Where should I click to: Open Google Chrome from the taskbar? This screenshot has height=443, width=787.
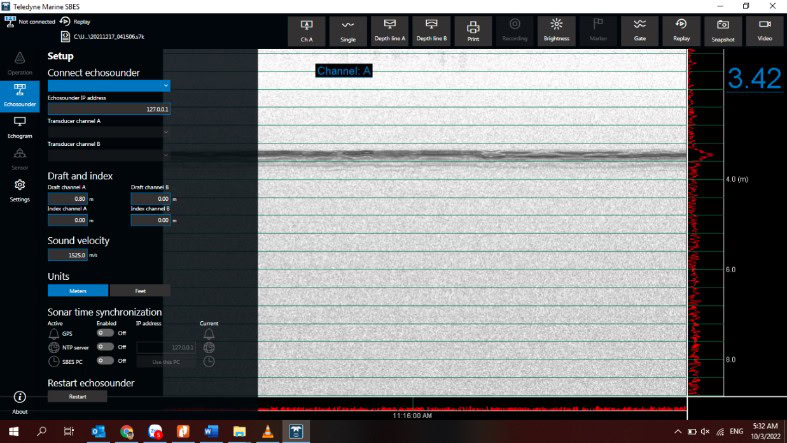[126, 431]
